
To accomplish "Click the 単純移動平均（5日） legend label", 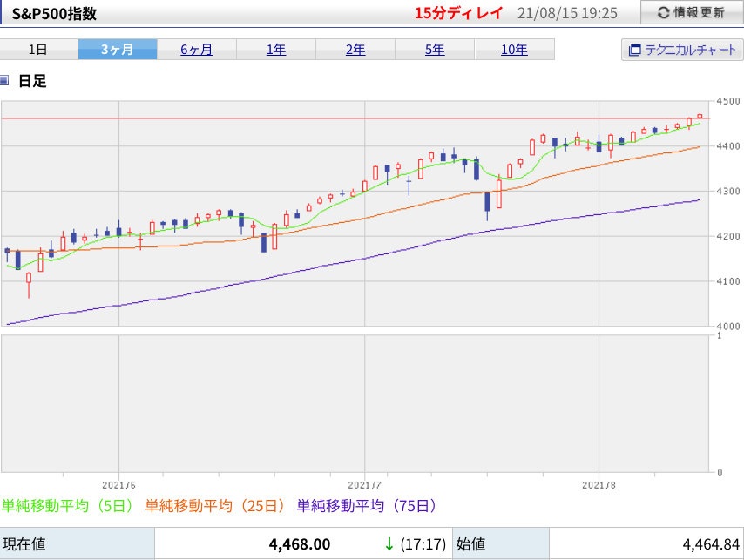I will click(x=67, y=506).
